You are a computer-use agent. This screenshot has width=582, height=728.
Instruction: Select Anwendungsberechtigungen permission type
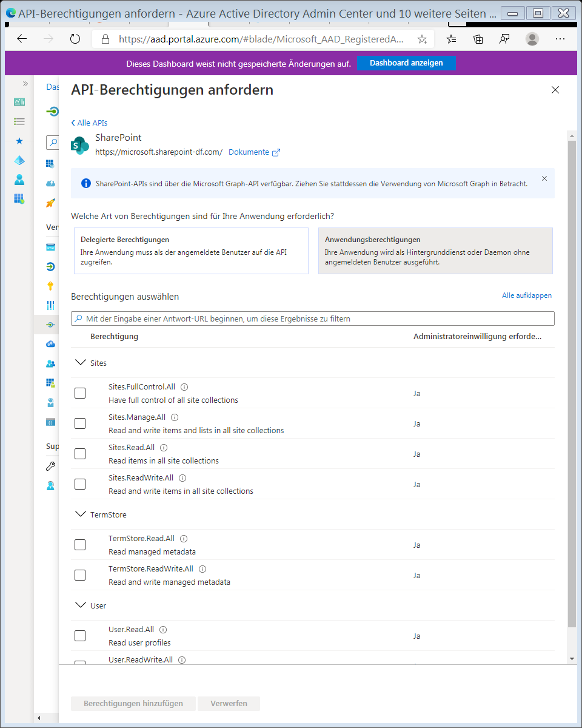pyautogui.click(x=435, y=251)
